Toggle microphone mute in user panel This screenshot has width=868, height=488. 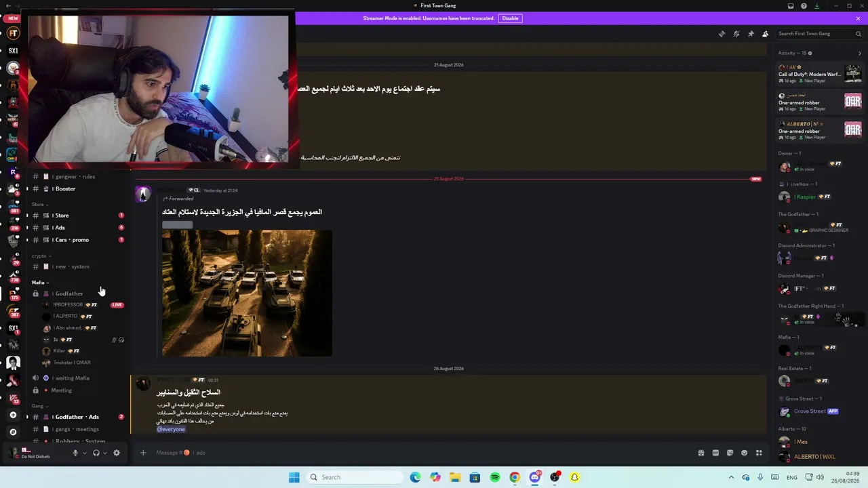click(75, 453)
